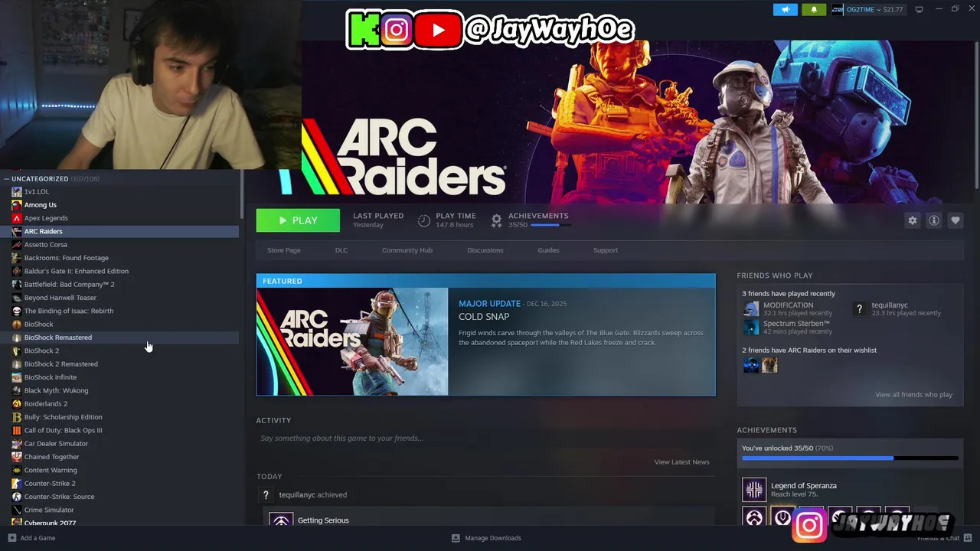
Task: Select the Apex Legends game icon
Action: (17, 218)
